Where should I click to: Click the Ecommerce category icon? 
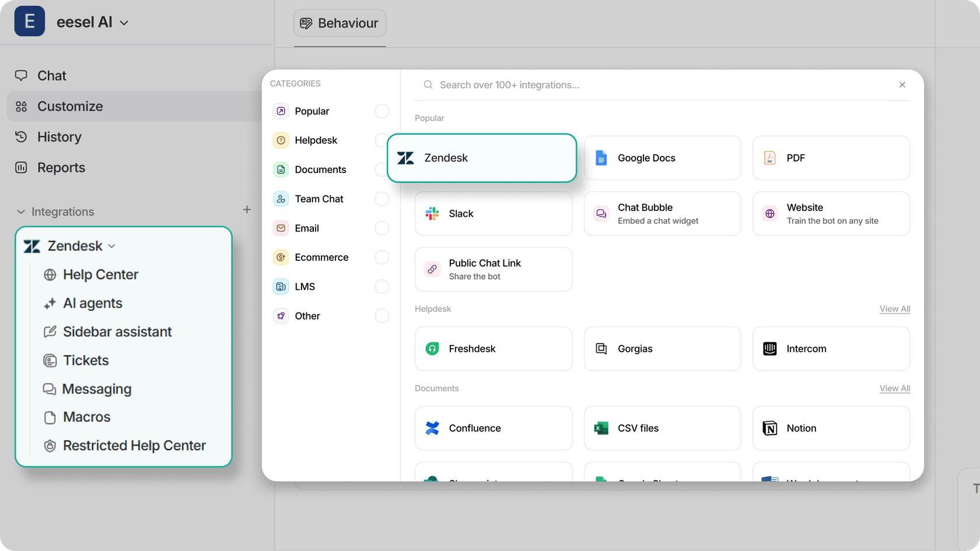coord(281,257)
